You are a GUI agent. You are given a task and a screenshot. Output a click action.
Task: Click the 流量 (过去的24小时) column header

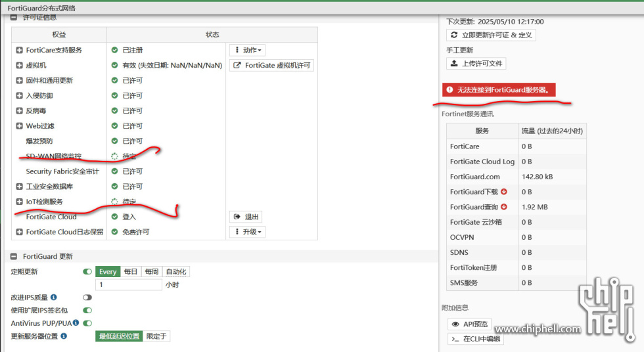[x=552, y=131]
